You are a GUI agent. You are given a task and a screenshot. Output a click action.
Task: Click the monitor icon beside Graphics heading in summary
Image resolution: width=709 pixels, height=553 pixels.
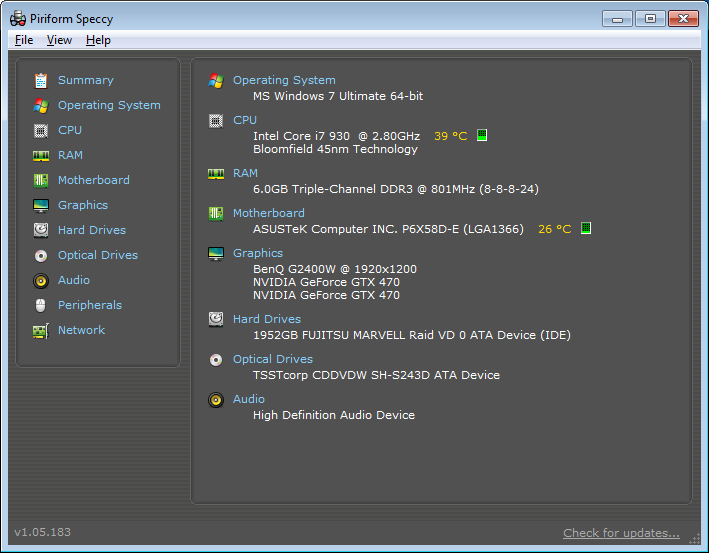pyautogui.click(x=216, y=254)
